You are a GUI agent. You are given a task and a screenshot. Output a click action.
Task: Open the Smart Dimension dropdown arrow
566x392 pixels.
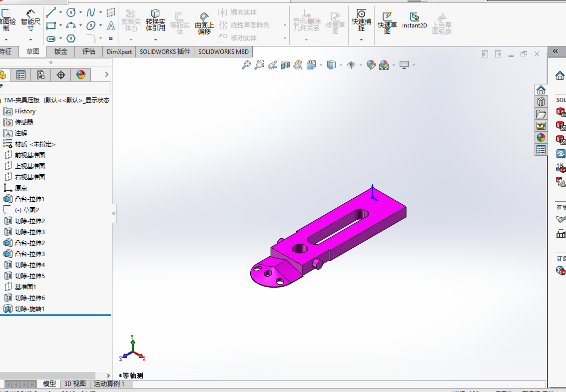point(30,39)
